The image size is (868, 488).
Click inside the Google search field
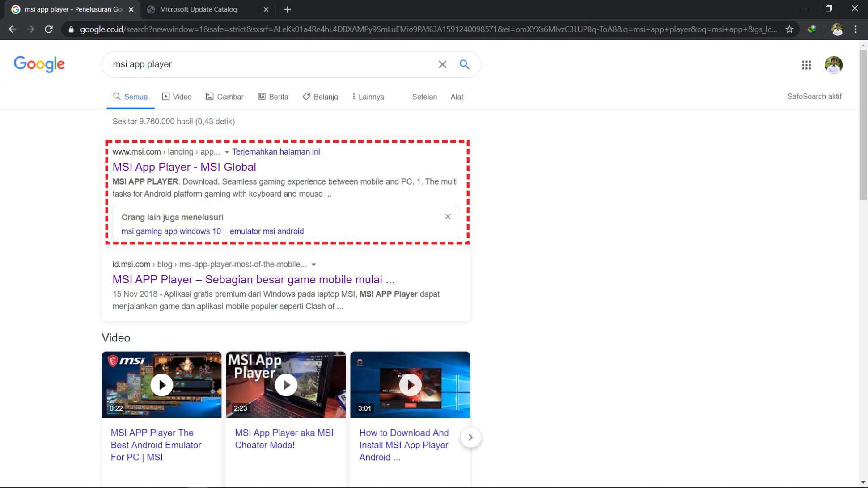coord(268,64)
